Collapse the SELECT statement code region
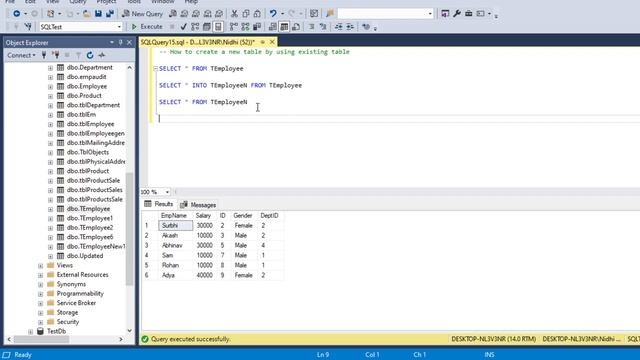Image resolution: width=640 pixels, height=360 pixels. [x=156, y=69]
